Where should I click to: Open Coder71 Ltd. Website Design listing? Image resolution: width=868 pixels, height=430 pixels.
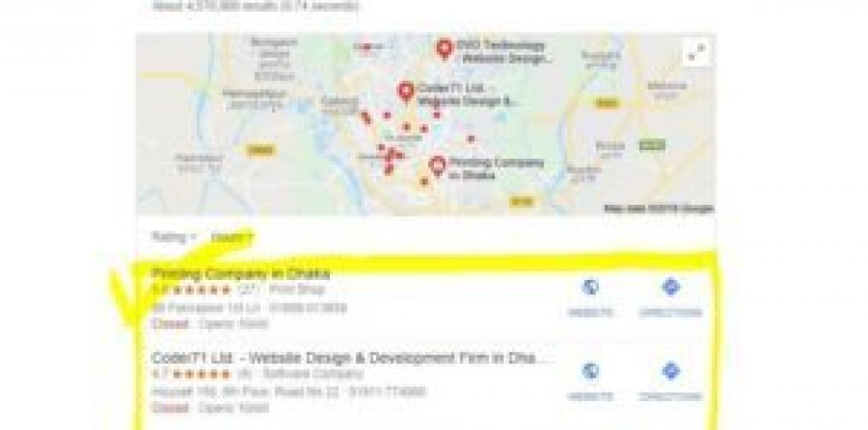click(x=353, y=358)
